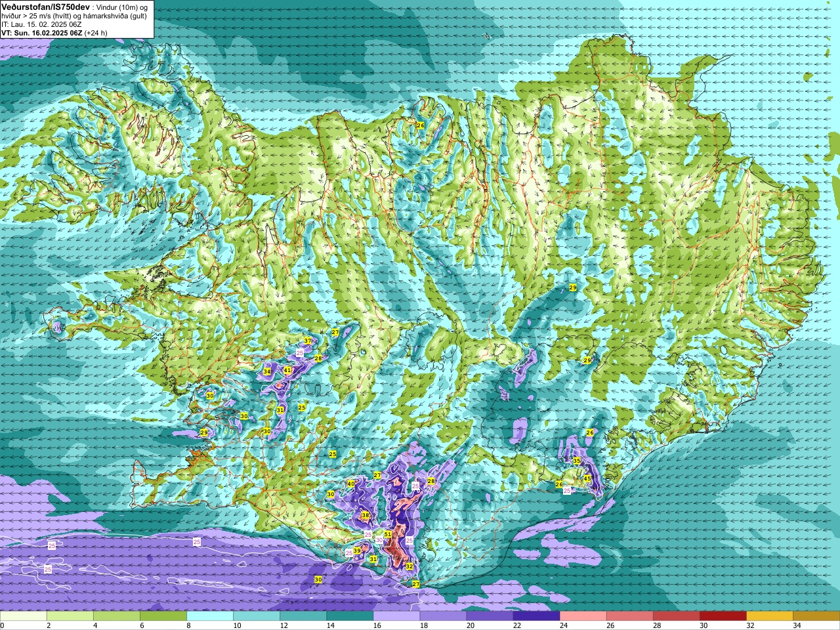Image resolution: width=840 pixels, height=630 pixels.
Task: Pick the 12–14 m/s teal legend swatch
Action: pyautogui.click(x=303, y=616)
